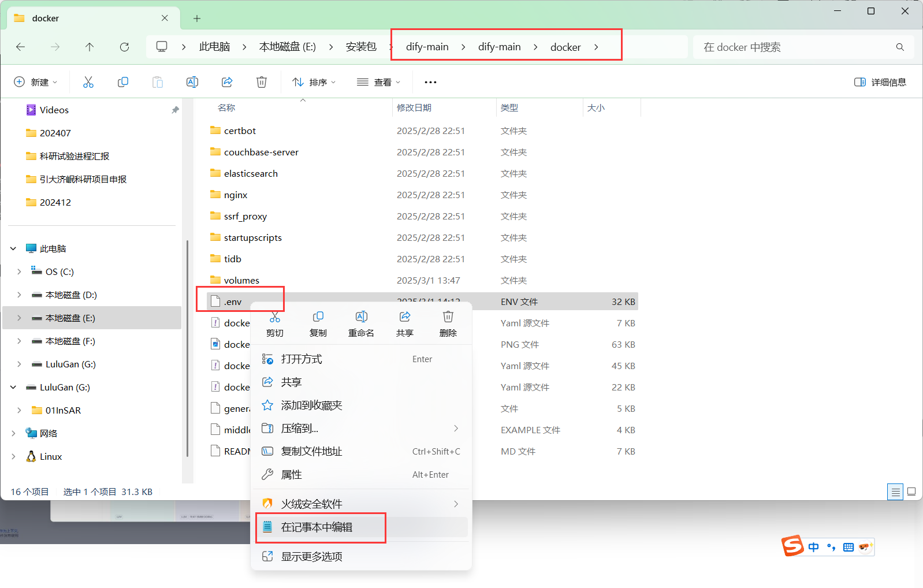The image size is (923, 588).
Task: Select 复制文件地址 menu entry
Action: (362, 452)
